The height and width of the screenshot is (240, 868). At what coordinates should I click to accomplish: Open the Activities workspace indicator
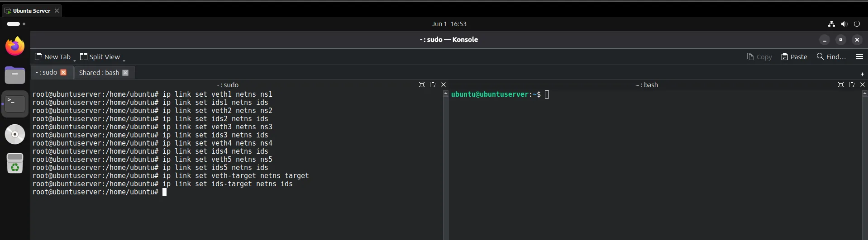point(16,24)
